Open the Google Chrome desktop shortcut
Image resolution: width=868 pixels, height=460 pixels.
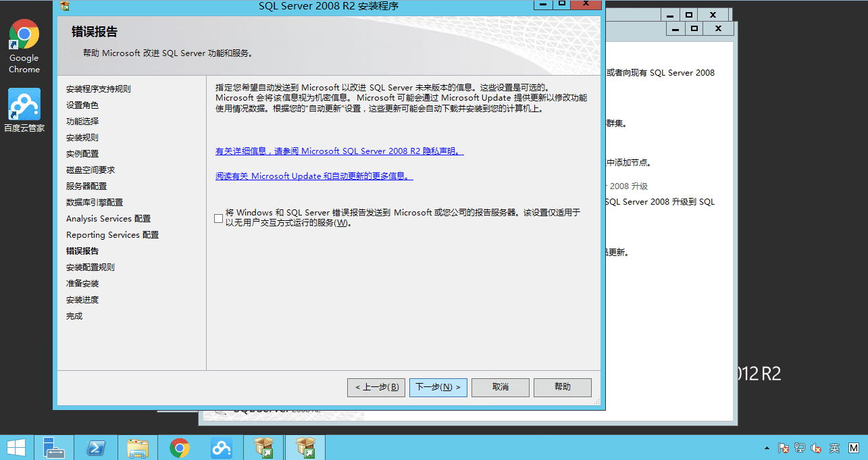pos(24,34)
